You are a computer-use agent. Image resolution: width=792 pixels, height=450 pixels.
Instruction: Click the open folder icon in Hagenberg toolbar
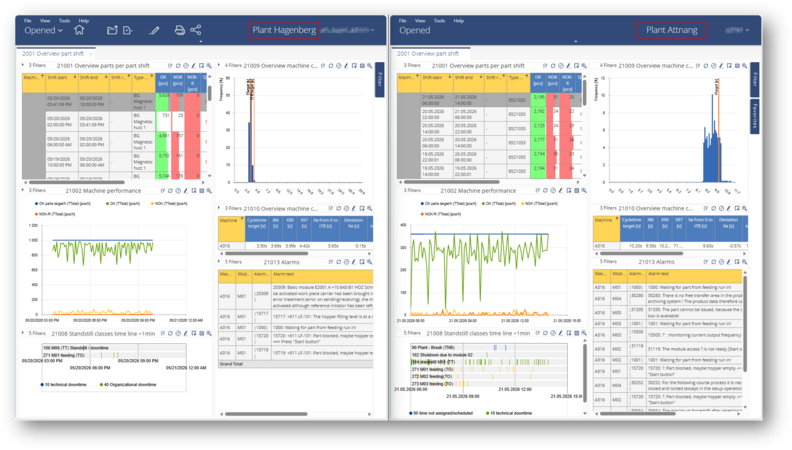pos(112,30)
